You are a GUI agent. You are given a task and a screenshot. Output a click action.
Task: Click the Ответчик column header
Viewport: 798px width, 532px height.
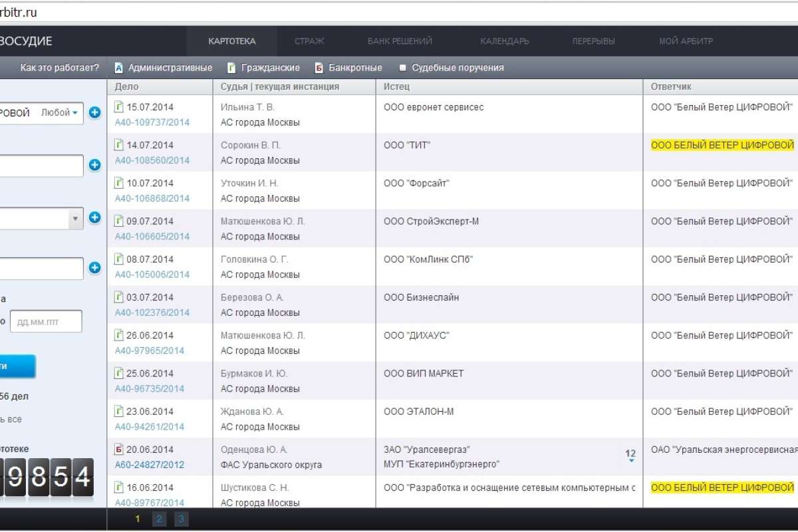pos(721,86)
